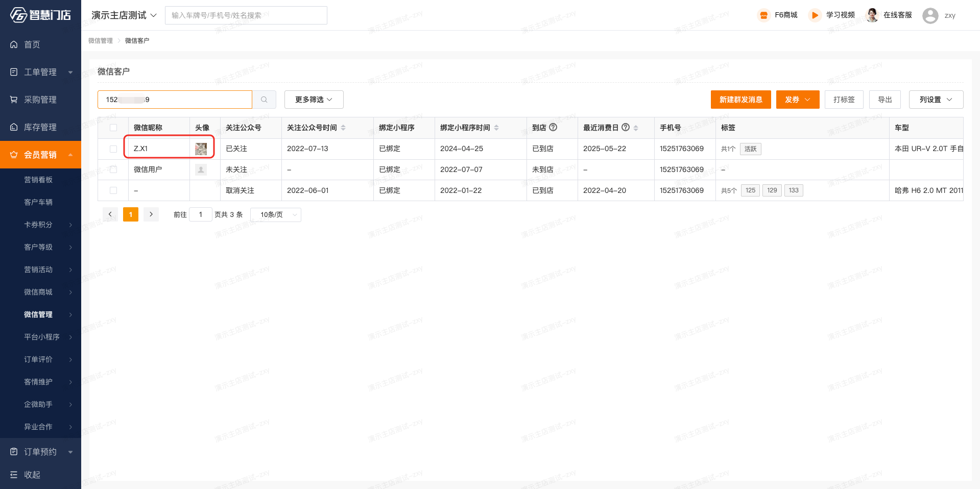Image resolution: width=980 pixels, height=489 pixels.
Task: Open 企微助手 menu item
Action: point(38,404)
